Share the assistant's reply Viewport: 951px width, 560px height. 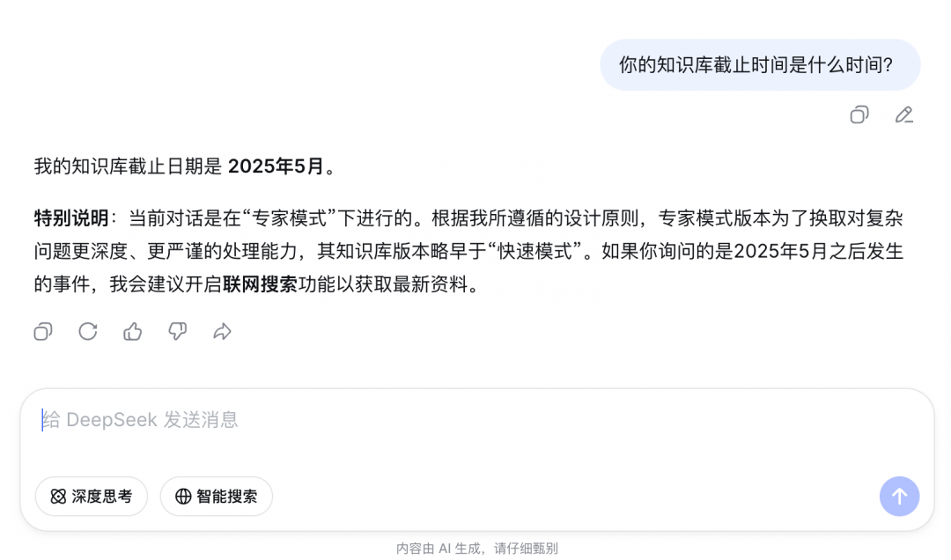click(223, 331)
